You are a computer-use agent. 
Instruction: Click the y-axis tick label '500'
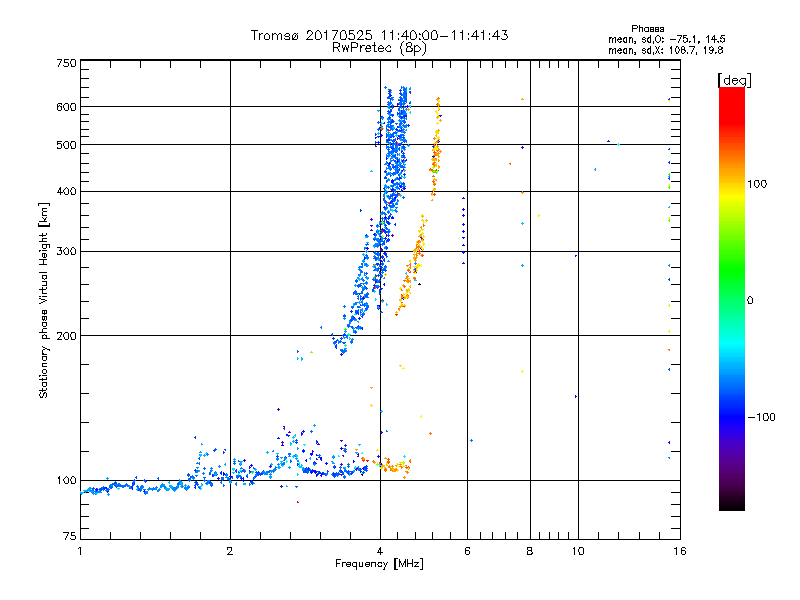[67, 145]
